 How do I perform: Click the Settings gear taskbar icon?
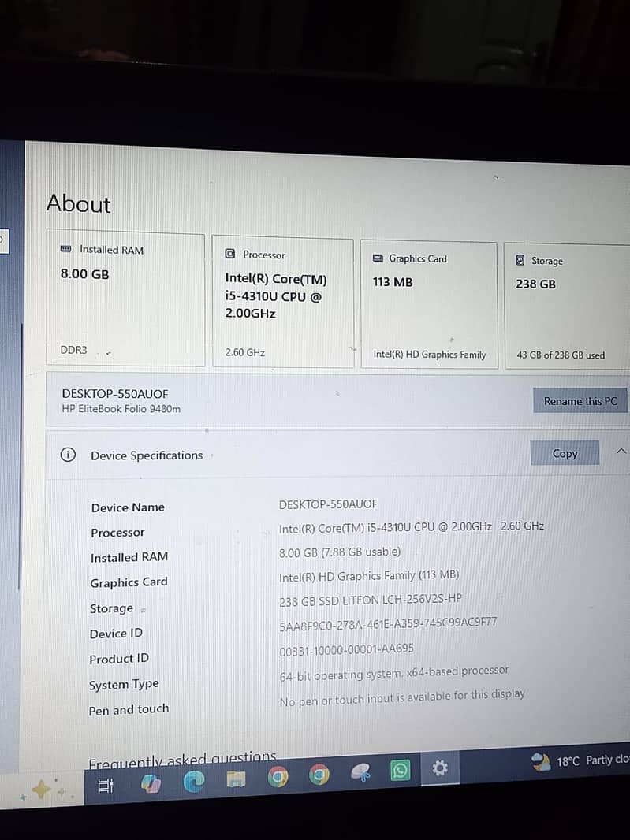pos(440,769)
